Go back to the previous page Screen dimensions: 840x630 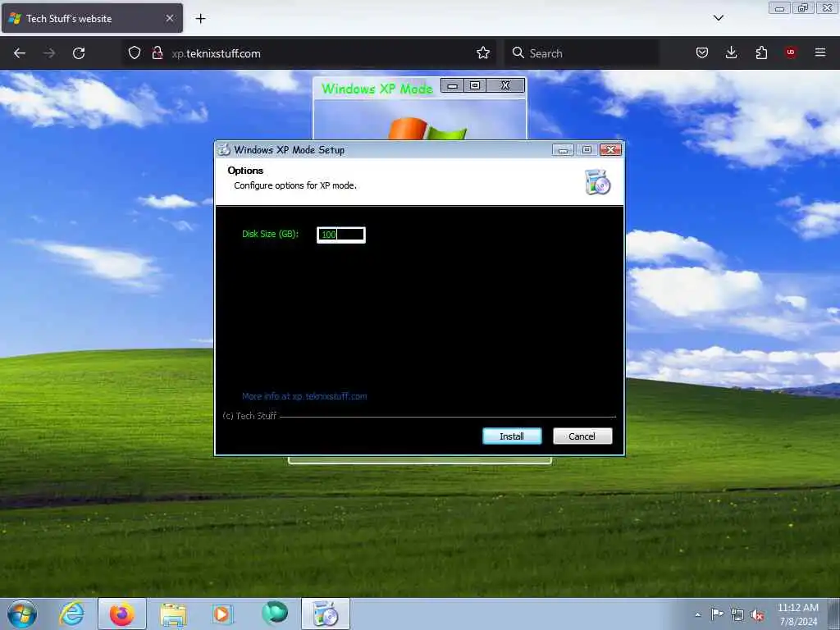[x=20, y=53]
